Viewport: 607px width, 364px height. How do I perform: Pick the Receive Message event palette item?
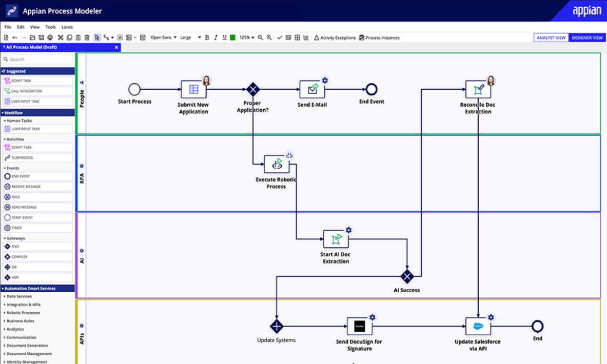(x=37, y=187)
